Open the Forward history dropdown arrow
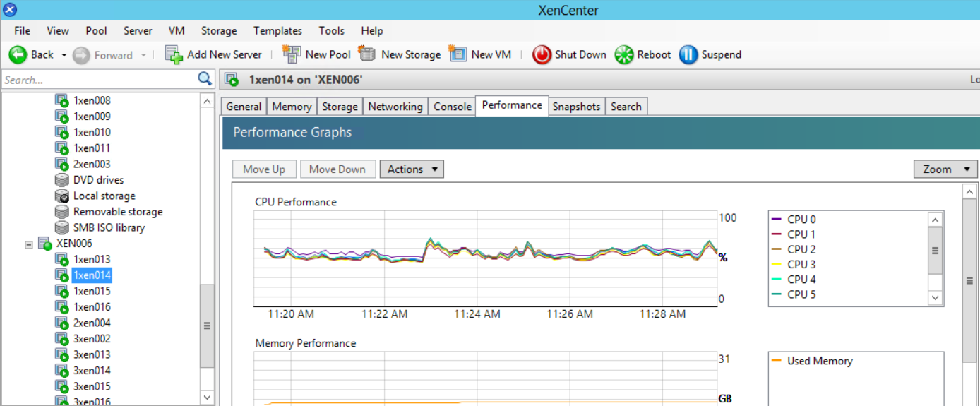 tap(143, 55)
